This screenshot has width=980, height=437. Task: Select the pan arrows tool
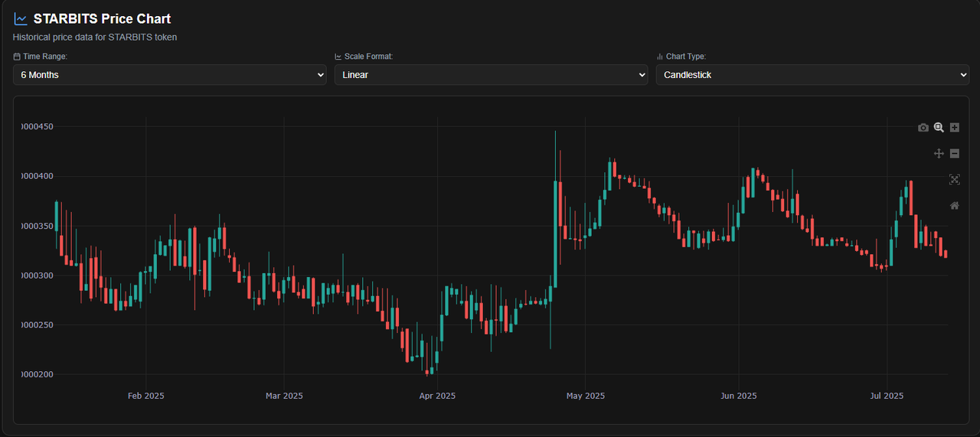(x=939, y=153)
